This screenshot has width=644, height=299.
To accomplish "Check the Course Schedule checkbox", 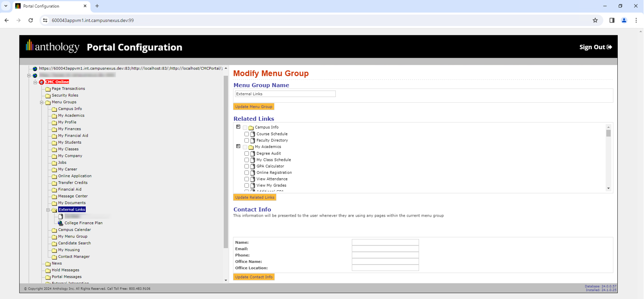I will click(247, 134).
